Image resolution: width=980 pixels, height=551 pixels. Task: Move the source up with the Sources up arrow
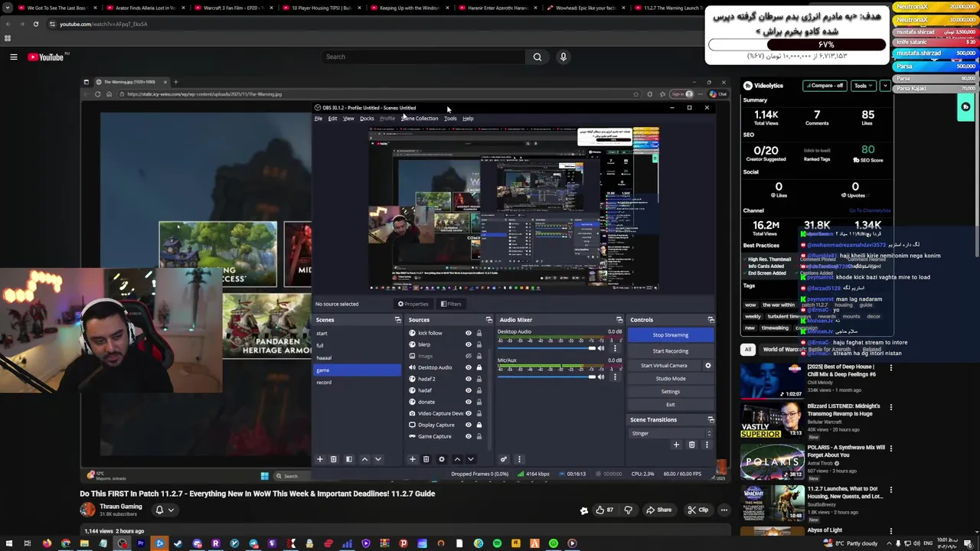[x=457, y=459]
